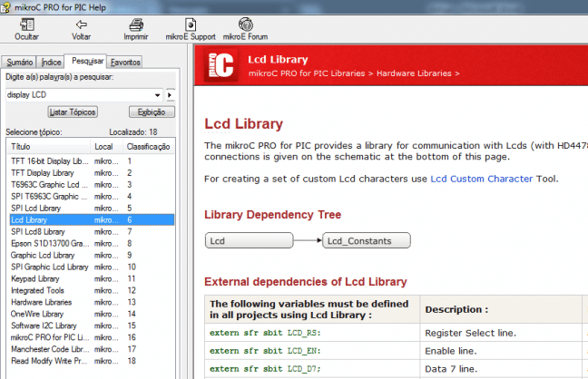Sort results by Título column header
This screenshot has width=588, height=379.
tap(49, 146)
